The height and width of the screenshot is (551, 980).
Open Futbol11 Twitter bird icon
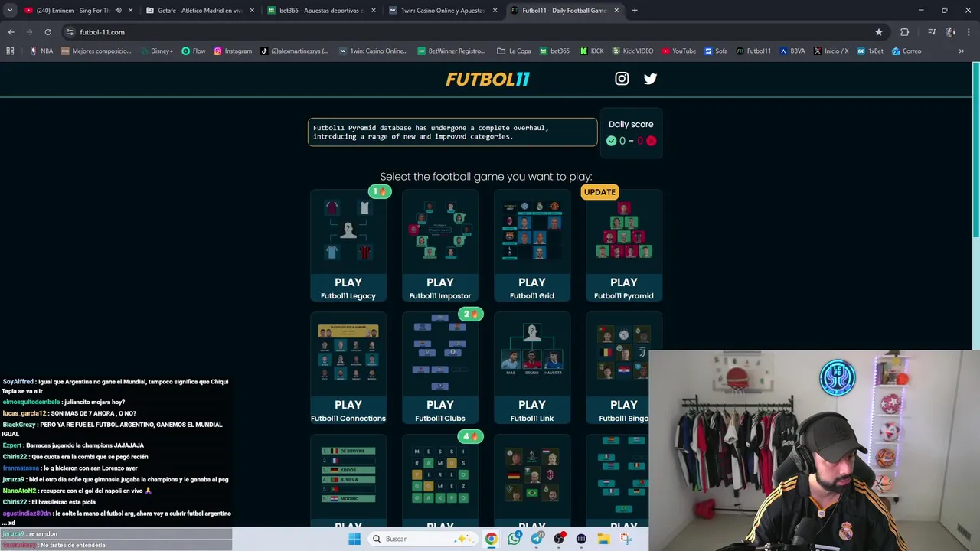tap(650, 78)
